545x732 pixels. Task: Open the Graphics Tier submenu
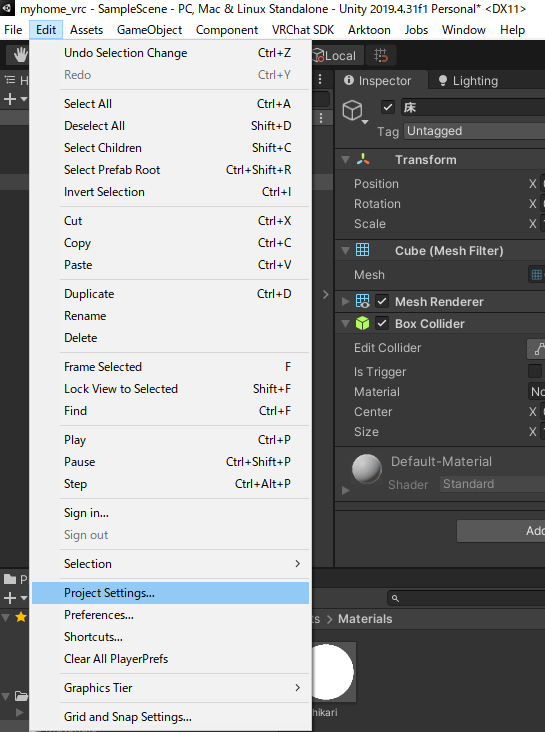tap(170, 688)
